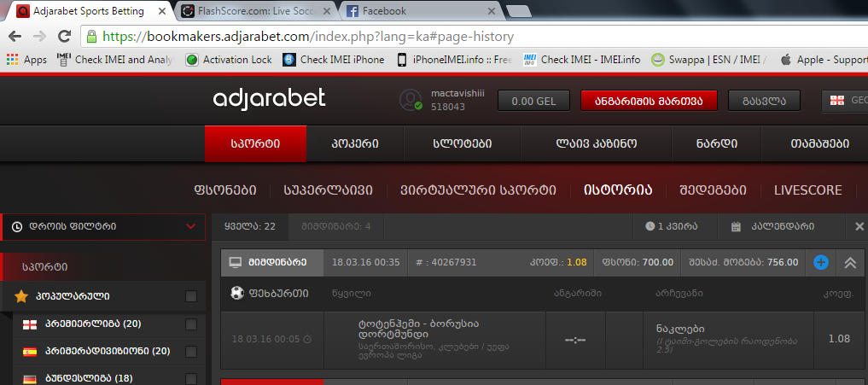Select the თამაშები main menu item
This screenshot has width=868, height=385.
(820, 144)
